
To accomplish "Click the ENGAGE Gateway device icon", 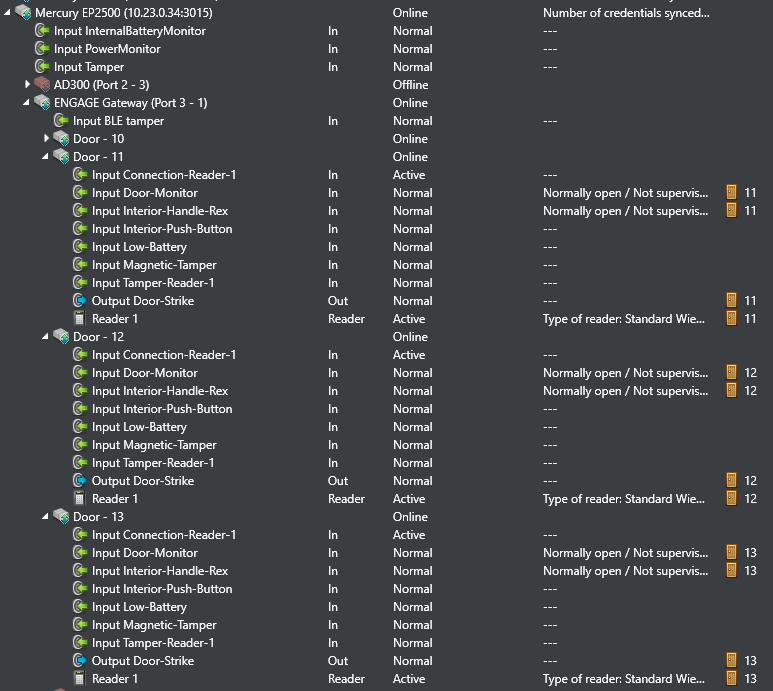I will pos(42,103).
